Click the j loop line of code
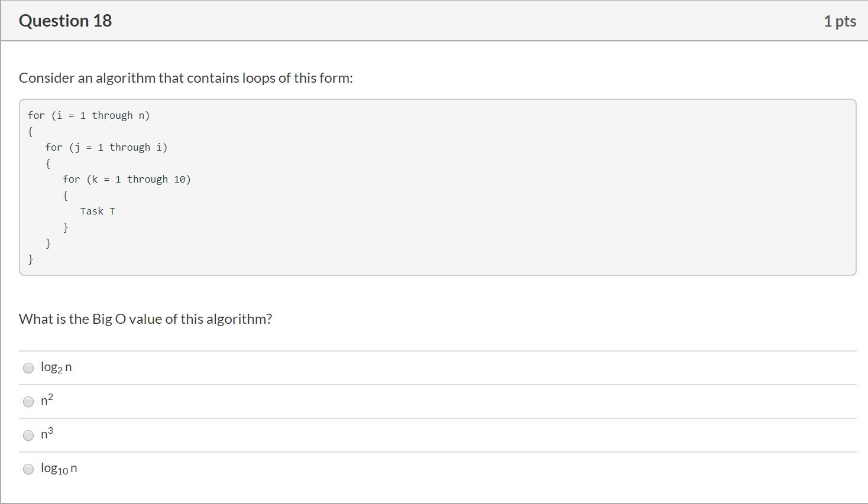This screenshot has width=868, height=504. [107, 147]
